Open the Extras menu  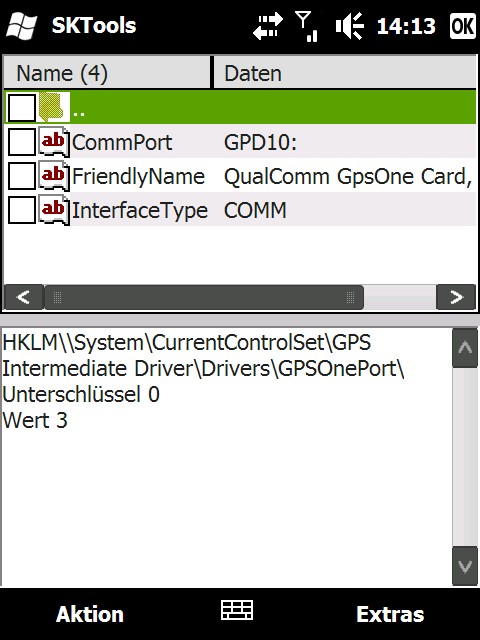(x=390, y=614)
